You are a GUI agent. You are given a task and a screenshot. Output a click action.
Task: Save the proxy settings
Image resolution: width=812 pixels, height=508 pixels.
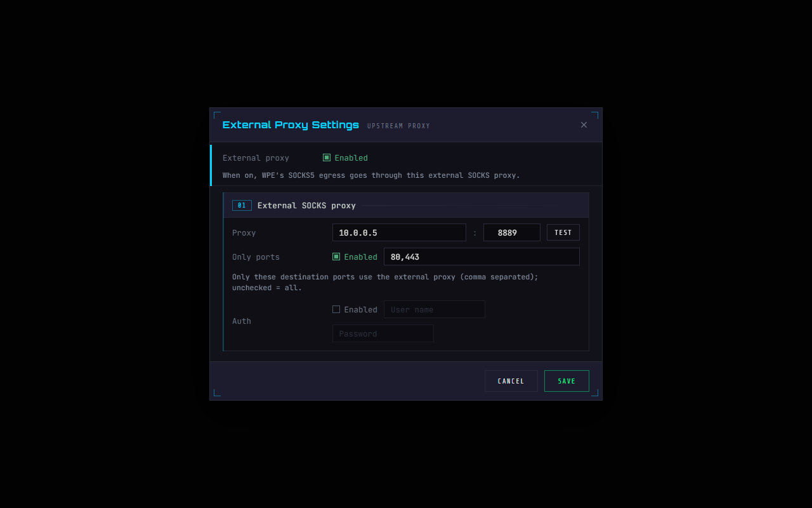pyautogui.click(x=566, y=381)
